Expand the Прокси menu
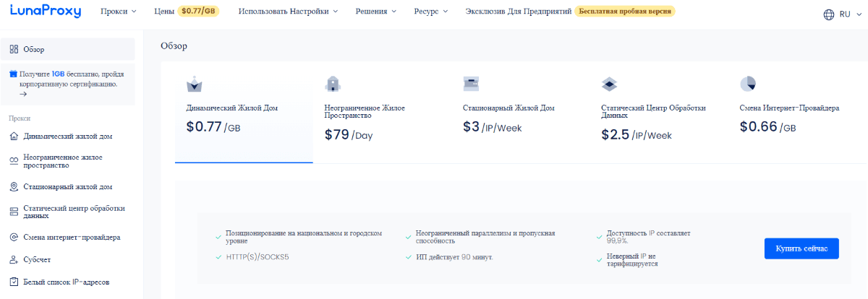The width and height of the screenshot is (868, 299). pos(119,12)
